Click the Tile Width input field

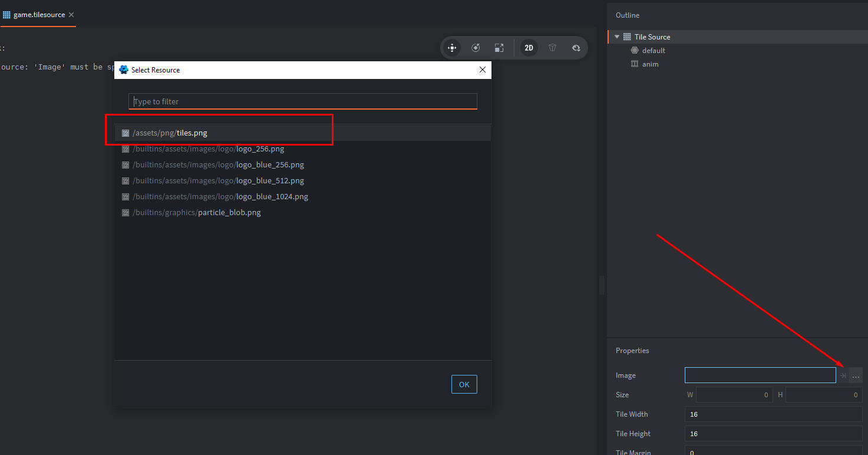click(773, 414)
